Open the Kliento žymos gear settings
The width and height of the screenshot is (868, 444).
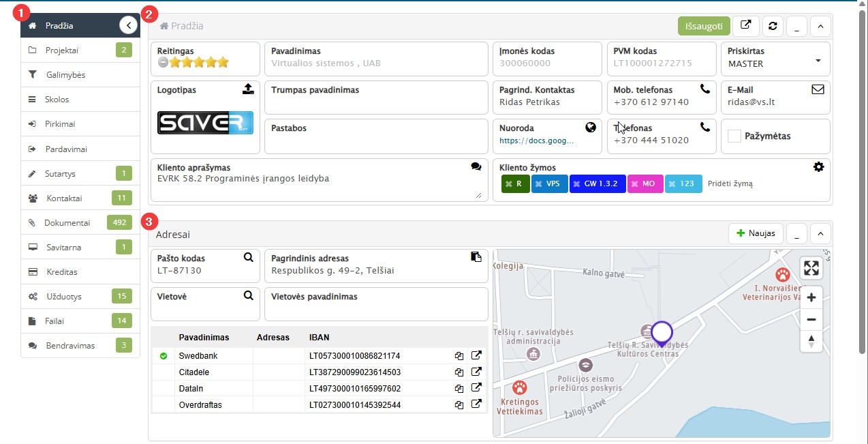pyautogui.click(x=818, y=167)
